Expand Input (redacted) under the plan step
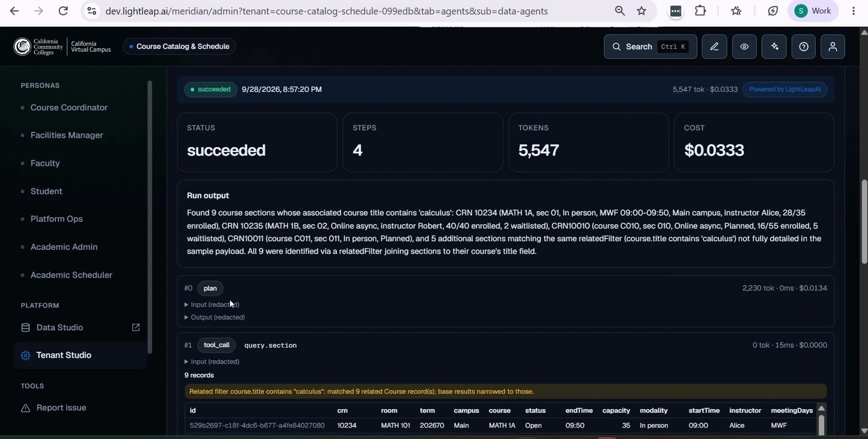This screenshot has height=439, width=868. pyautogui.click(x=212, y=305)
